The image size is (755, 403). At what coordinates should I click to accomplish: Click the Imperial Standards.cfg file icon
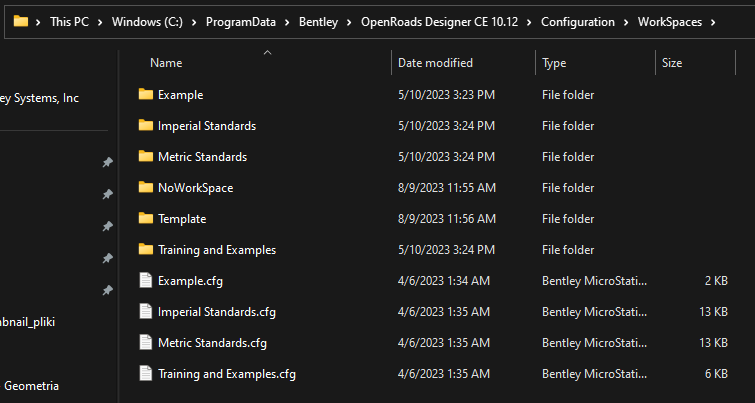(x=145, y=312)
